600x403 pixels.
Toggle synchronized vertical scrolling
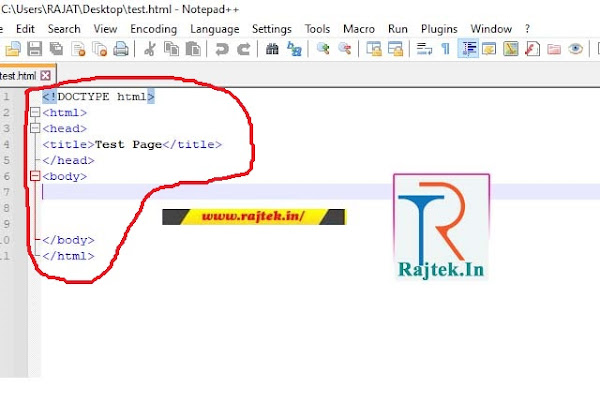[x=374, y=49]
